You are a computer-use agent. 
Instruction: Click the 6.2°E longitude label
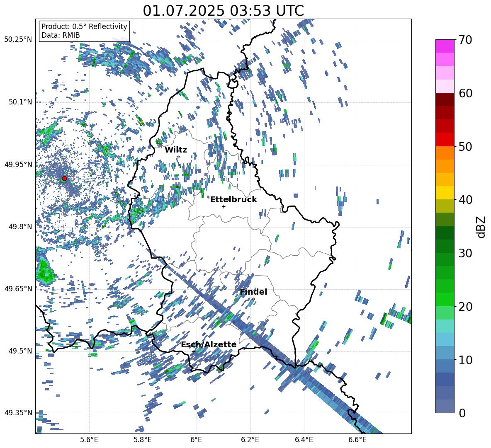point(250,440)
